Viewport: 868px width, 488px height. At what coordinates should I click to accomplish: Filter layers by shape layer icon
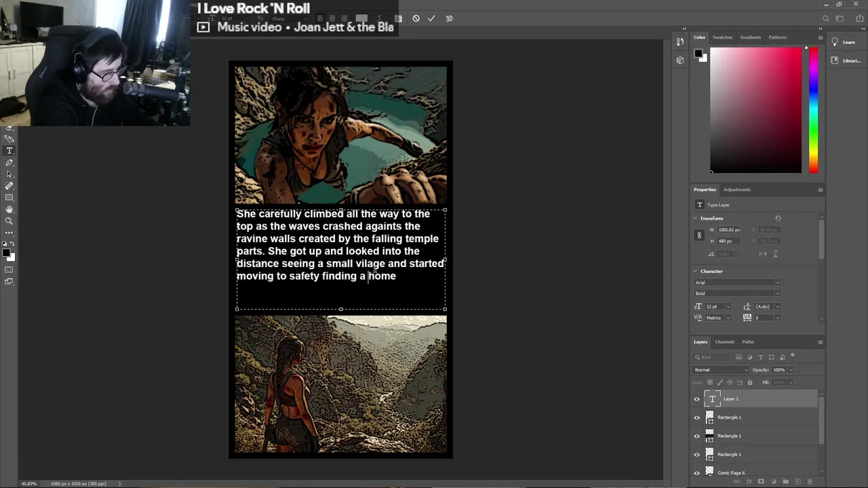[x=772, y=357]
